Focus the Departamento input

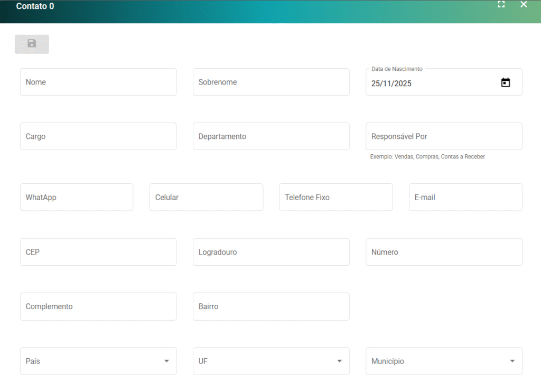[x=270, y=137]
